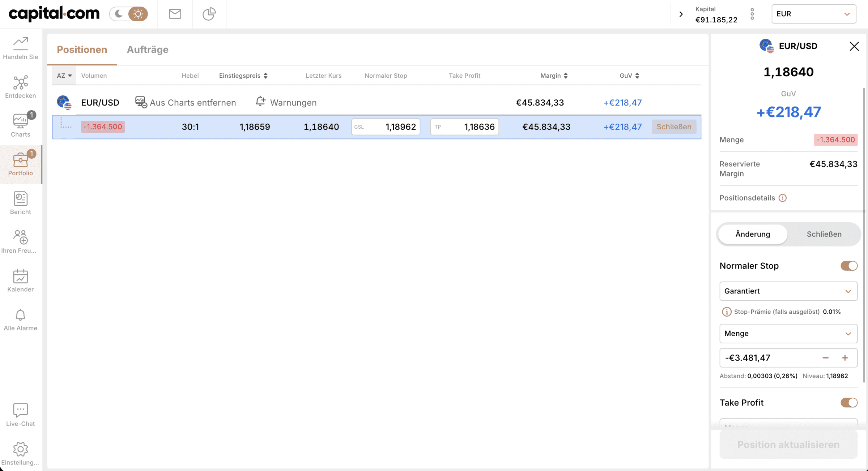This screenshot has width=868, height=471.
Task: Switch to the Aufträge tab
Action: point(148,50)
